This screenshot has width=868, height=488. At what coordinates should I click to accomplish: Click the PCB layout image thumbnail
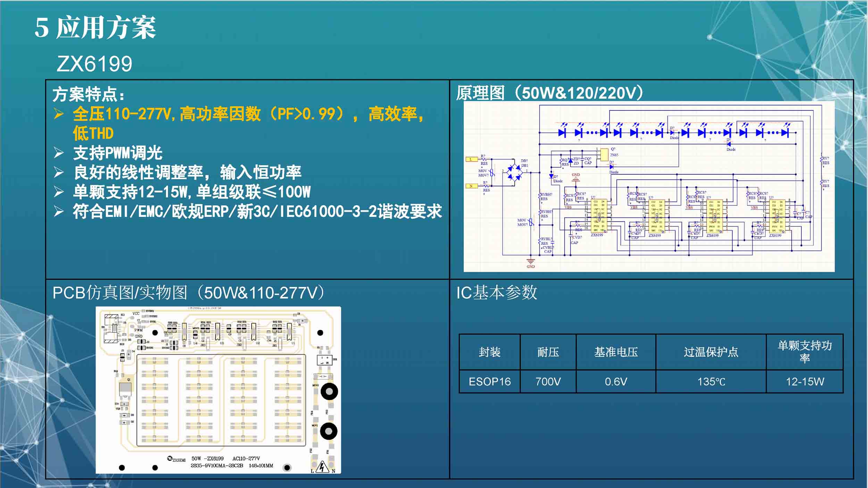tap(218, 390)
